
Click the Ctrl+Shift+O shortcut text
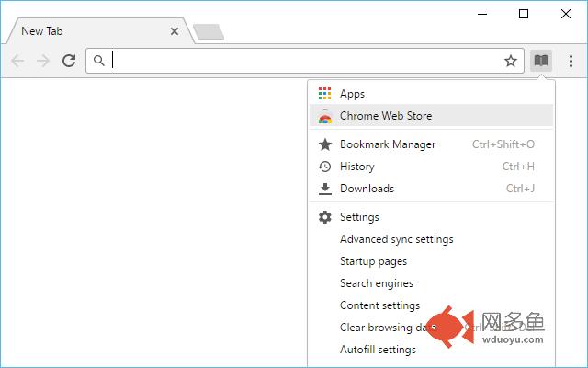[503, 144]
